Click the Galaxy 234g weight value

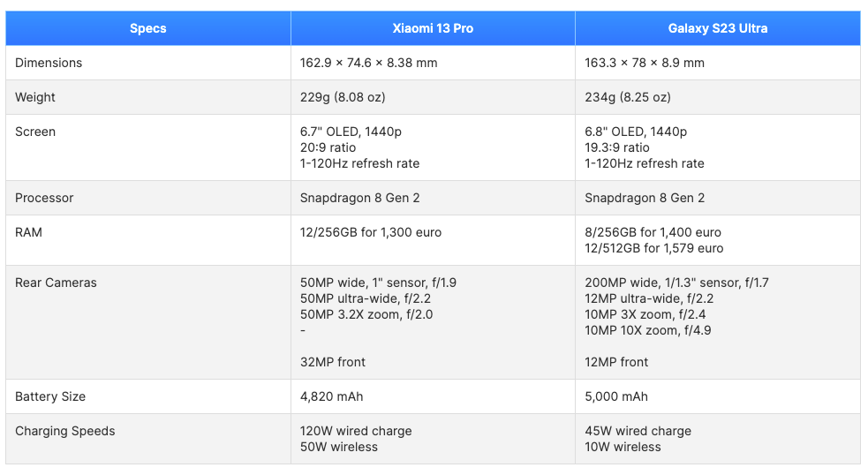(627, 97)
